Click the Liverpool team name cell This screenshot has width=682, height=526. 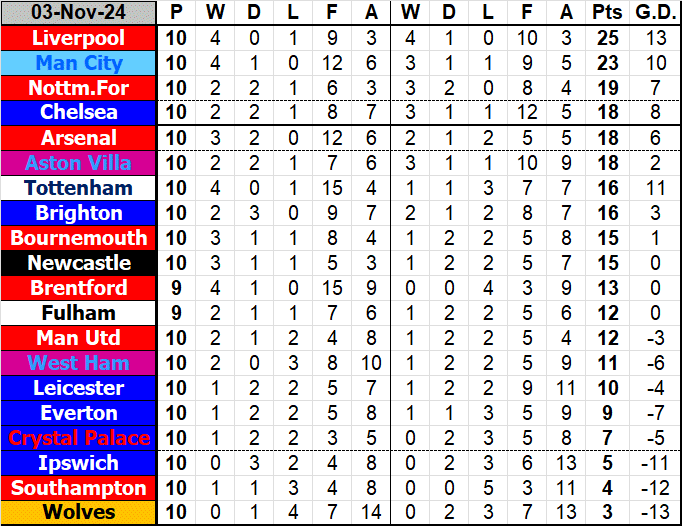tap(79, 38)
